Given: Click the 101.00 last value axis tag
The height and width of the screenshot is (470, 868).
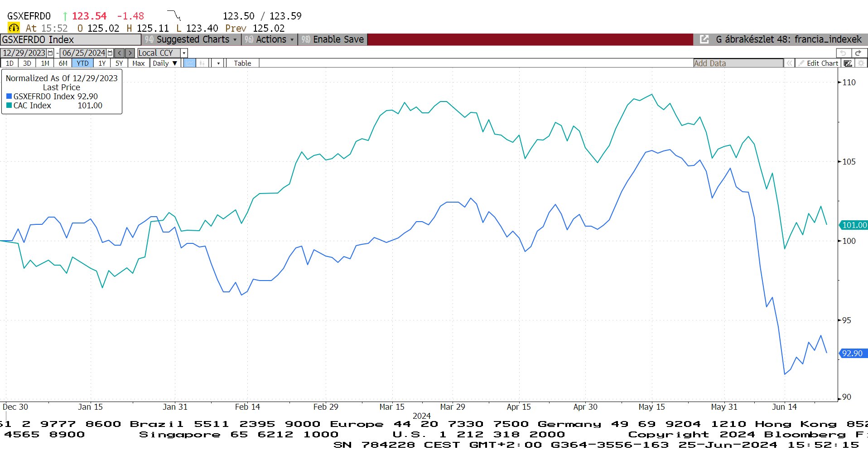Looking at the screenshot, I should [x=854, y=225].
